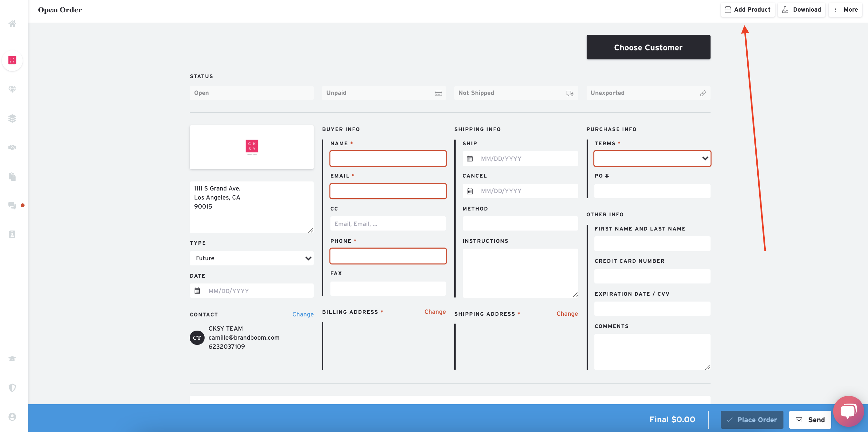Viewport: 868px width, 432px height.
Task: Click the buyer Email input field
Action: (x=388, y=191)
